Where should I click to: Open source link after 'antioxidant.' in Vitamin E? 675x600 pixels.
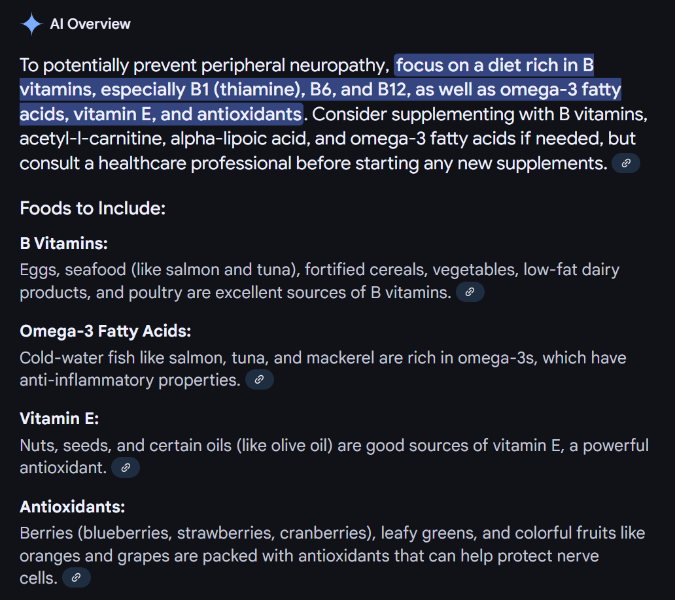coord(125,467)
